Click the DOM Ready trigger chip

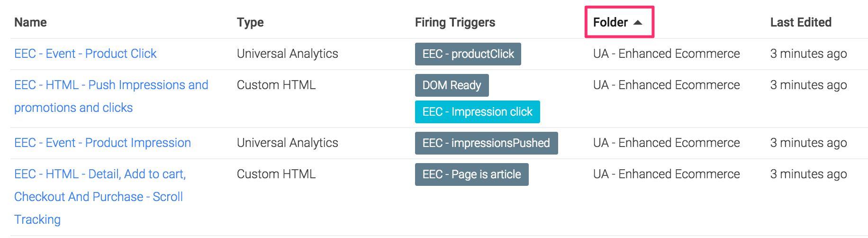tap(452, 85)
